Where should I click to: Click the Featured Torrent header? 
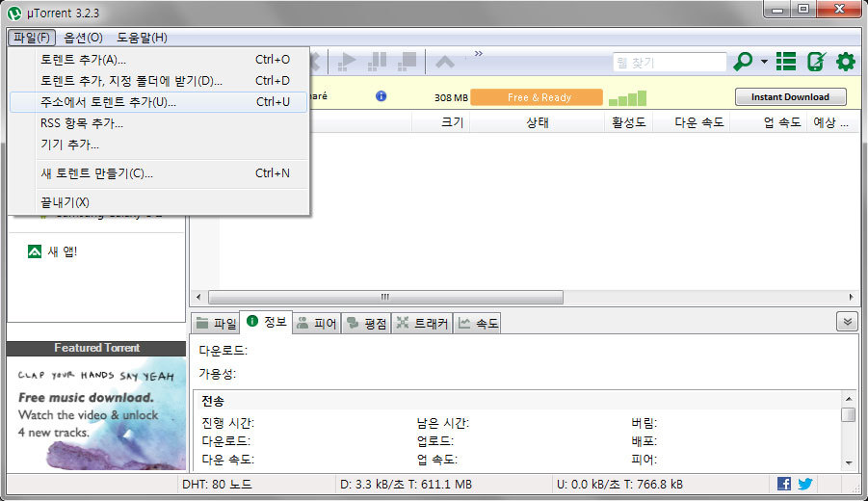[x=96, y=348]
